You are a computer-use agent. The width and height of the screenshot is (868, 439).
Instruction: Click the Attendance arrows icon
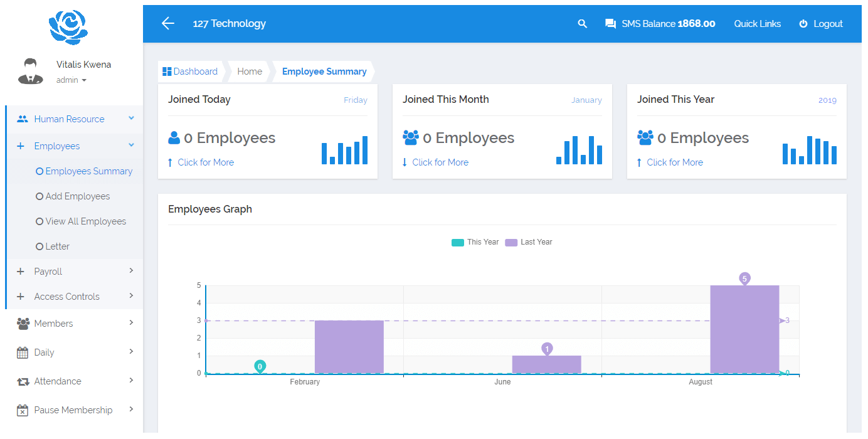[23, 381]
